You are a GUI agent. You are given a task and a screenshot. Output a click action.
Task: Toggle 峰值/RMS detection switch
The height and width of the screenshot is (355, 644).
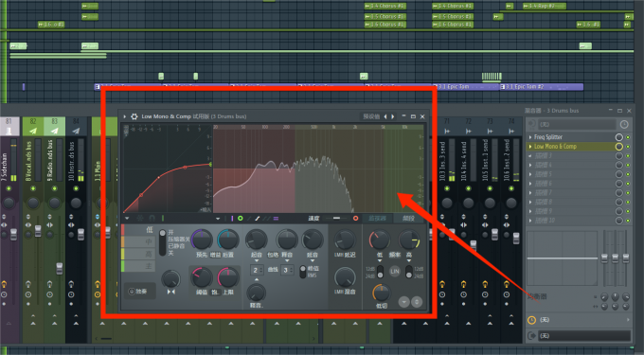click(x=303, y=272)
